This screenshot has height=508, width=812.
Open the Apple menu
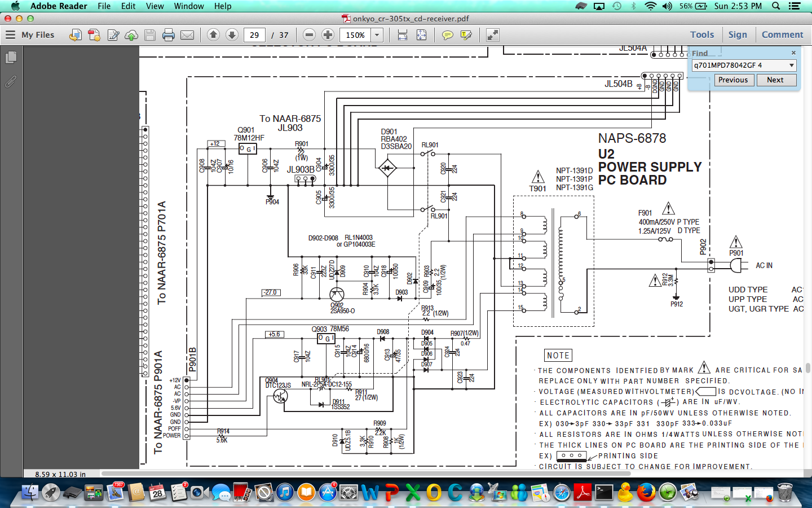(x=15, y=6)
